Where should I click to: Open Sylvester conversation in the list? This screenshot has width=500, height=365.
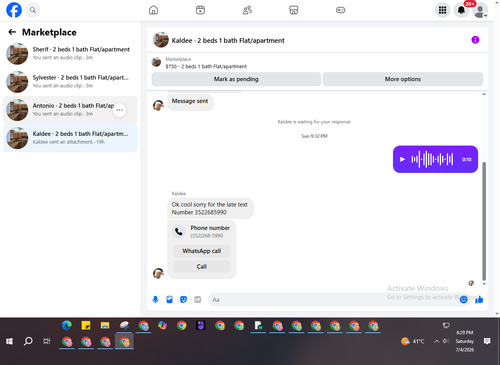tap(70, 82)
